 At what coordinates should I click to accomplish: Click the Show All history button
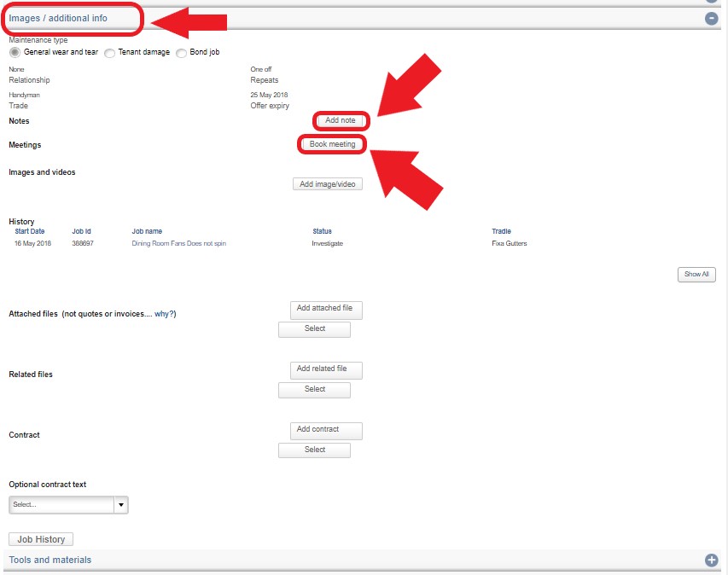coord(696,274)
